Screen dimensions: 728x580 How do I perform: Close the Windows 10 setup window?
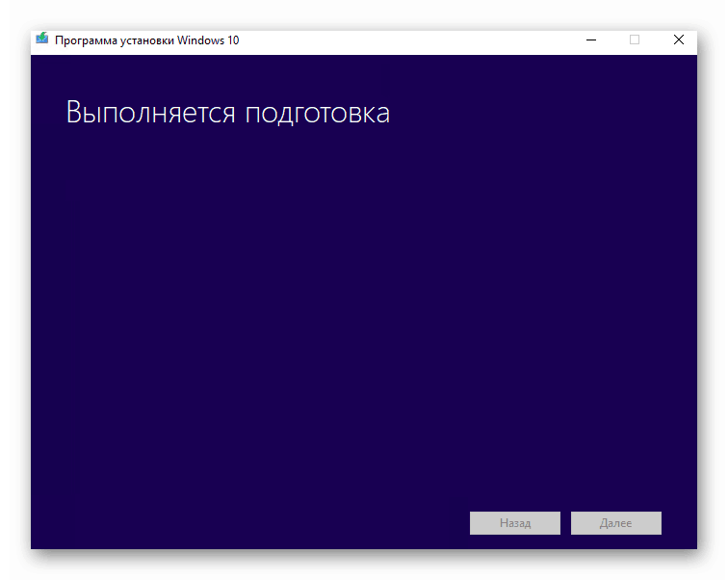click(x=678, y=40)
